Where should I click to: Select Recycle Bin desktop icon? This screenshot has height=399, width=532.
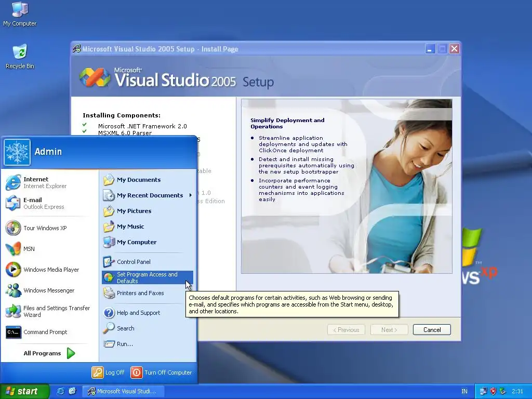[20, 56]
